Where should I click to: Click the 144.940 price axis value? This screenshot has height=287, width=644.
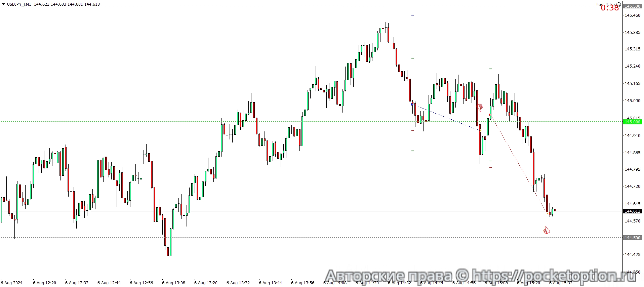coord(632,135)
